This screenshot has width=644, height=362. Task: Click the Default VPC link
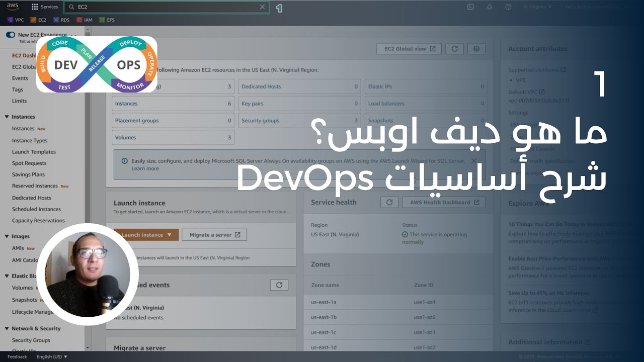click(526, 92)
